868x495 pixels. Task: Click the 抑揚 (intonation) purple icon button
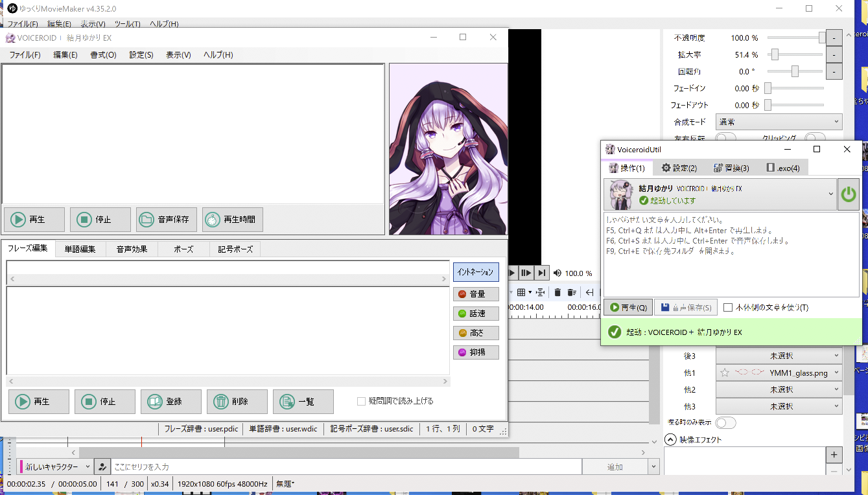pyautogui.click(x=476, y=352)
